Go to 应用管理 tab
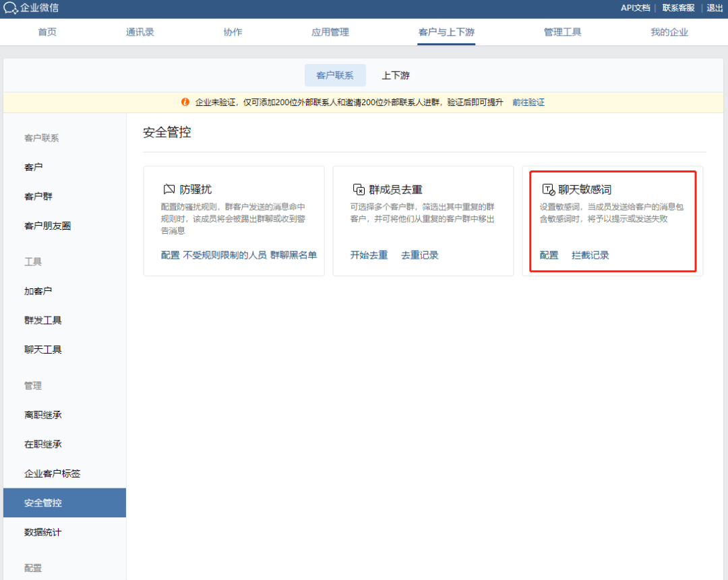The width and height of the screenshot is (728, 580). tap(330, 32)
